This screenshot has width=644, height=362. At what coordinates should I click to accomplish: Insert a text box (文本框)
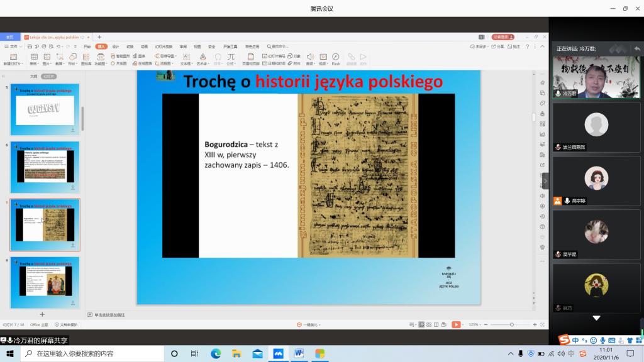186,57
